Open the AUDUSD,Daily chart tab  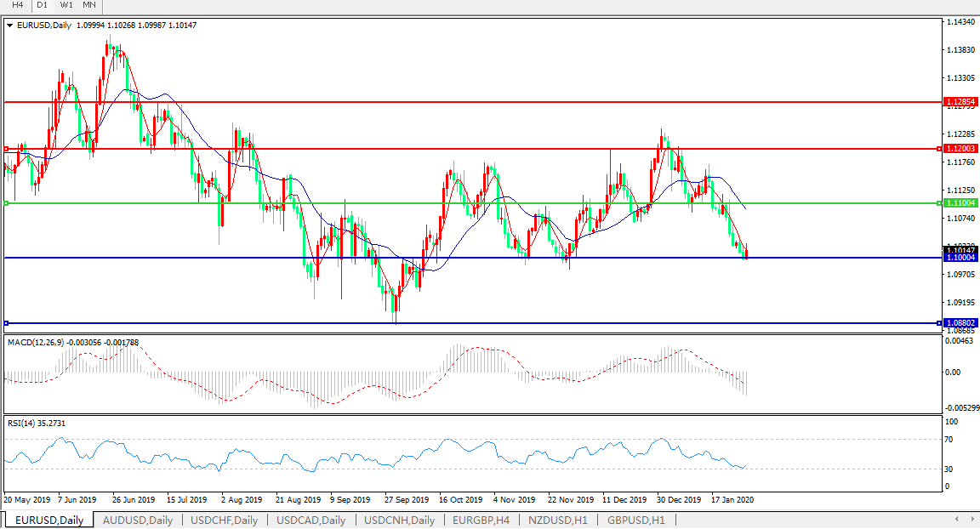pos(137,520)
